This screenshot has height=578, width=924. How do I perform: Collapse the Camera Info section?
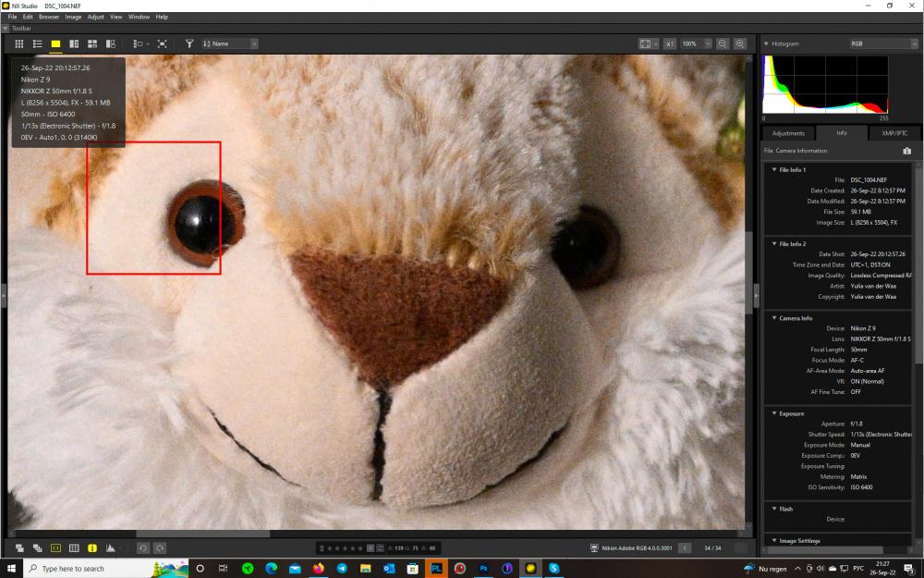[774, 318]
